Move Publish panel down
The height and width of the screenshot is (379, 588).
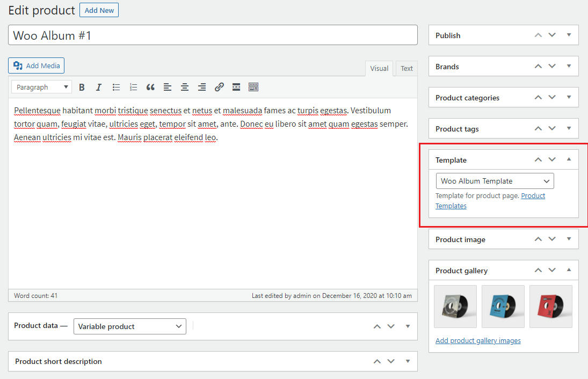click(x=552, y=35)
